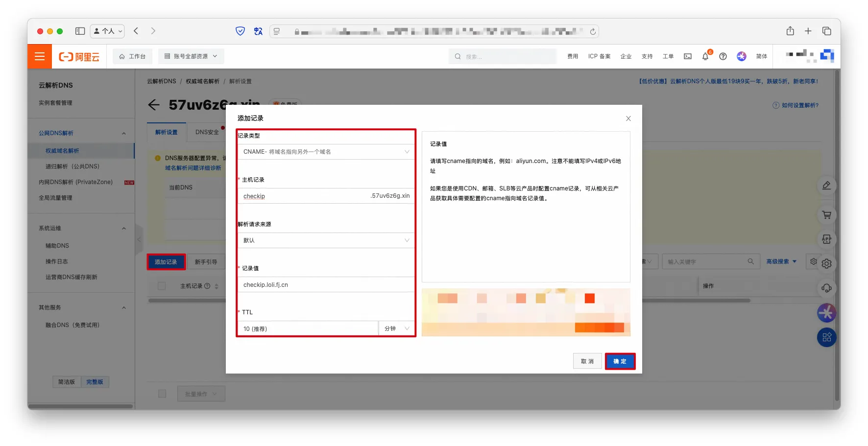
Task: Switch to 简洁版 view mode
Action: [67, 382]
